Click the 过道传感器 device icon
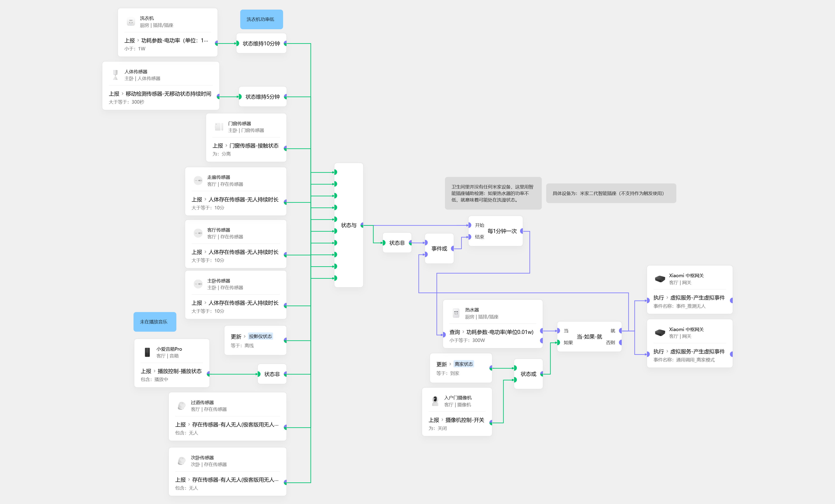Viewport: 835px width, 504px height. [182, 406]
